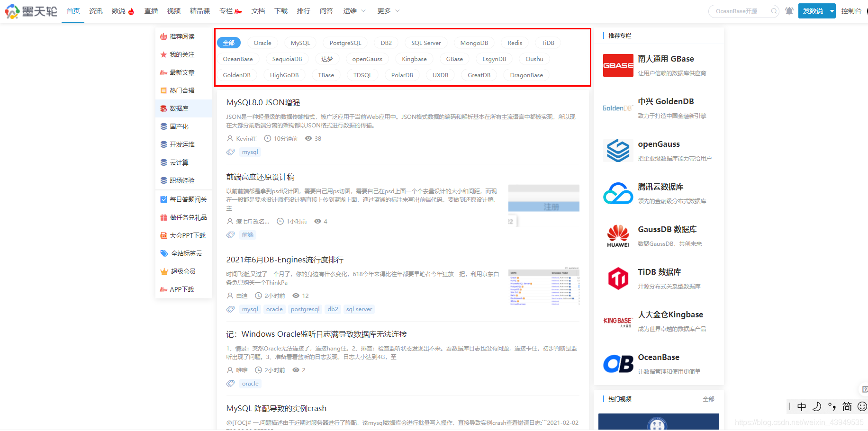This screenshot has height=431, width=868.
Task: Click the openGauss logo icon
Action: [618, 151]
